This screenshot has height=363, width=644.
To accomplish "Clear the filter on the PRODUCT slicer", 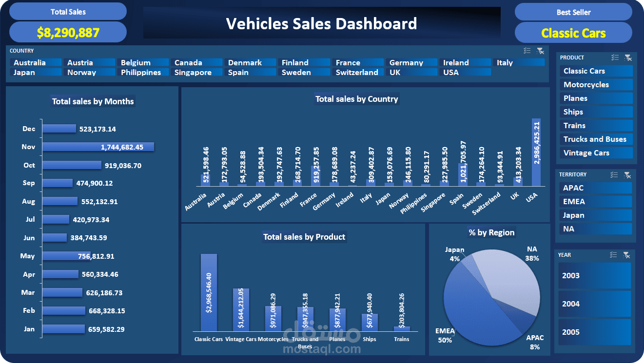I will coord(628,57).
